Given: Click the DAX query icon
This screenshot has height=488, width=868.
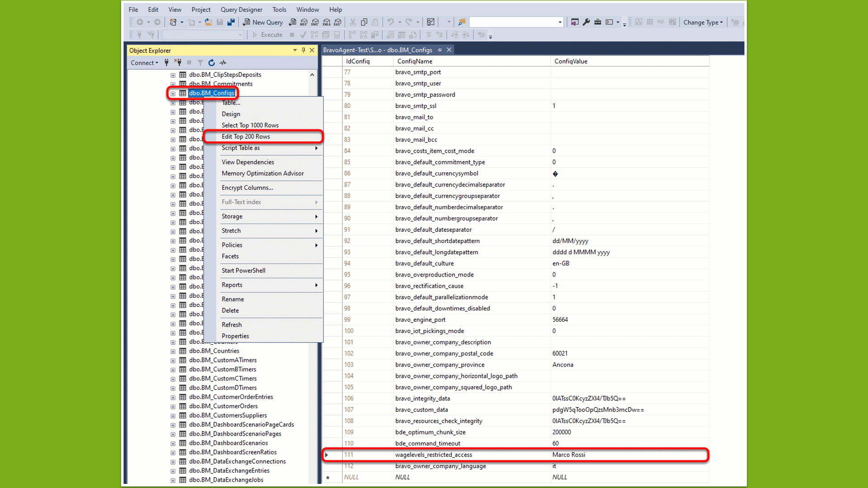Looking at the screenshot, I should tap(338, 22).
